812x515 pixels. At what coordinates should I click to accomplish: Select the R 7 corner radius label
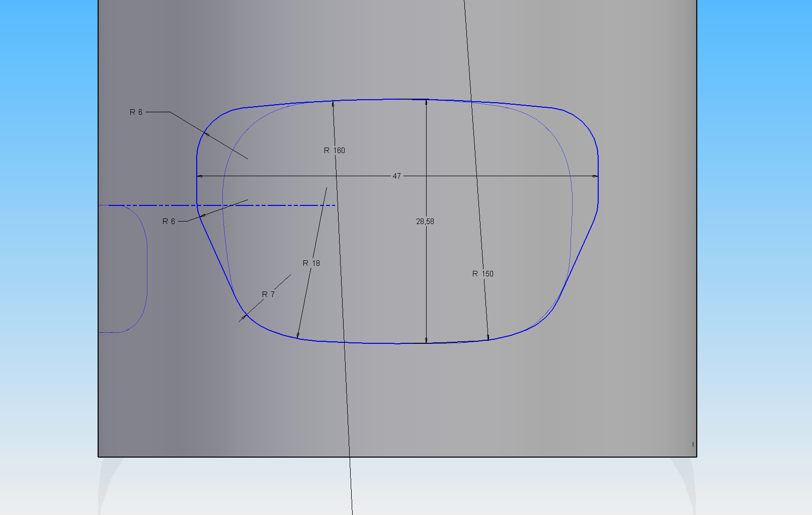click(x=268, y=295)
